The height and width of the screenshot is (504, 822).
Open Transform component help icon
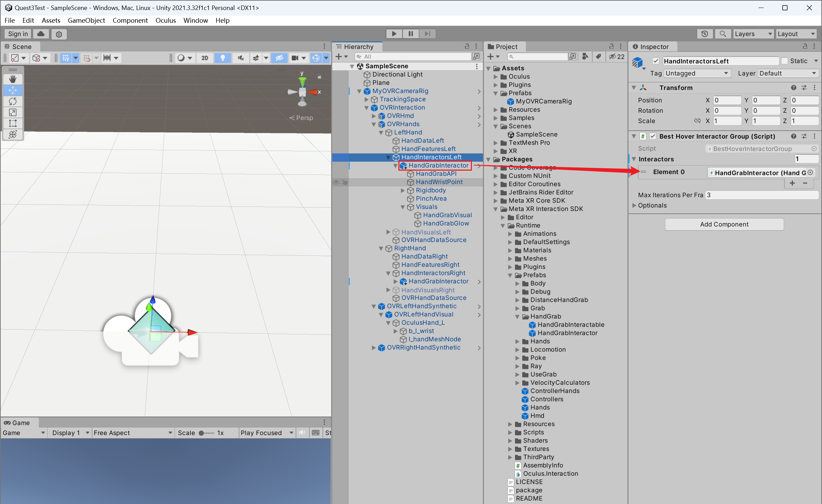point(794,88)
